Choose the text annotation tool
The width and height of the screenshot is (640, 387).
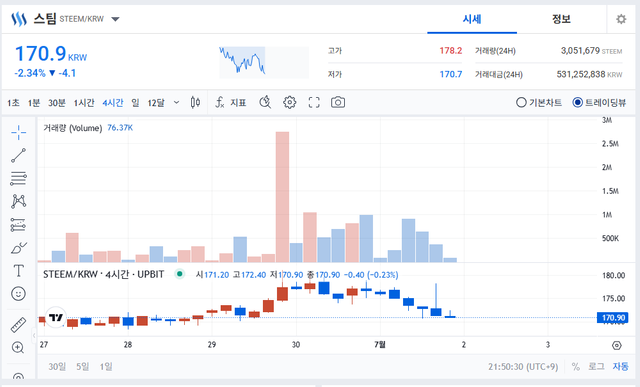(18, 271)
